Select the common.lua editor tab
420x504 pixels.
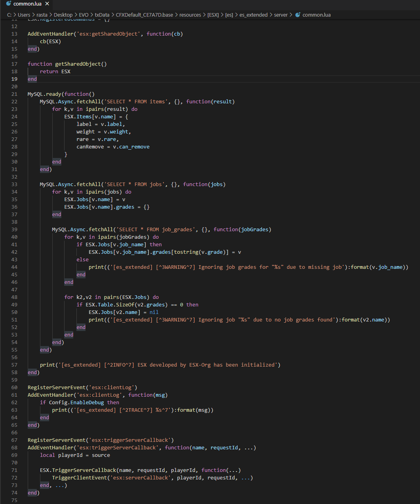point(27,4)
